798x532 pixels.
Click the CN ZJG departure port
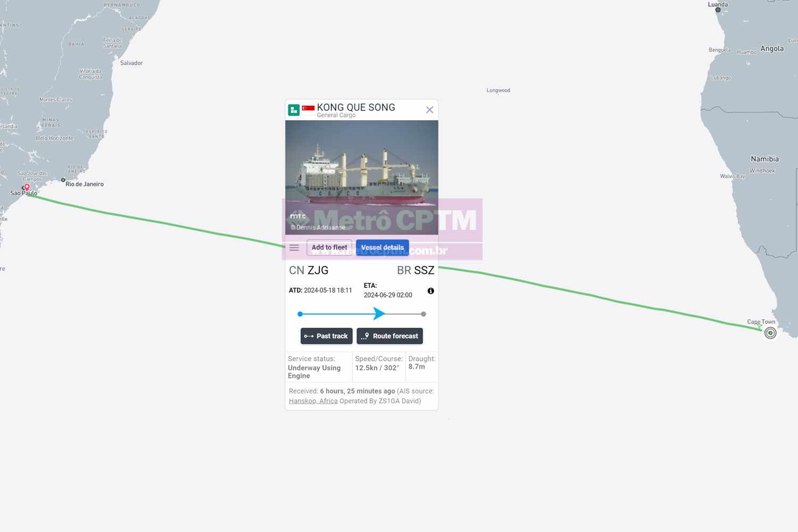pyautogui.click(x=309, y=270)
